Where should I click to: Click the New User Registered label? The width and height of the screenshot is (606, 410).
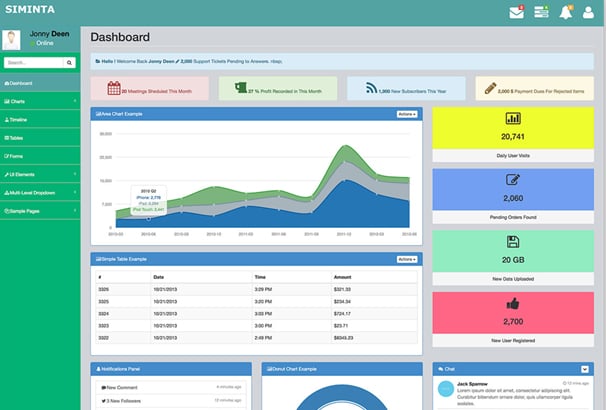[513, 340]
